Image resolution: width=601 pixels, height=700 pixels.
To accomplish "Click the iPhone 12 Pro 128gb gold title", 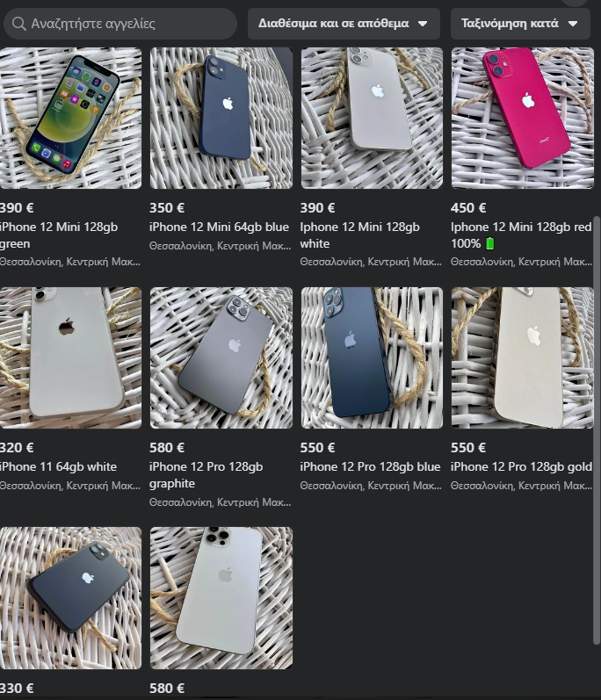I will (x=521, y=466).
